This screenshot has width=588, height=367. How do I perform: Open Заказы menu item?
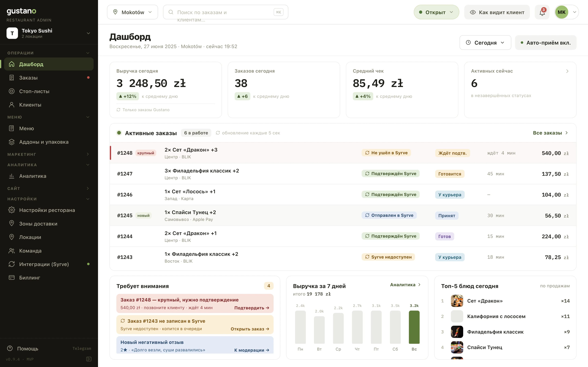pos(49,78)
